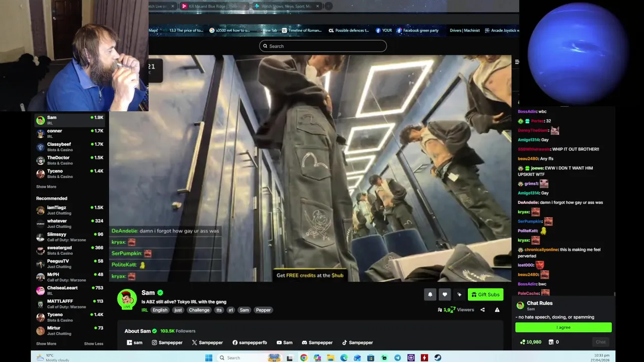The width and height of the screenshot is (644, 362).
Task: Open the Sam streamer avatar with LIVE badge
Action: pos(127,299)
